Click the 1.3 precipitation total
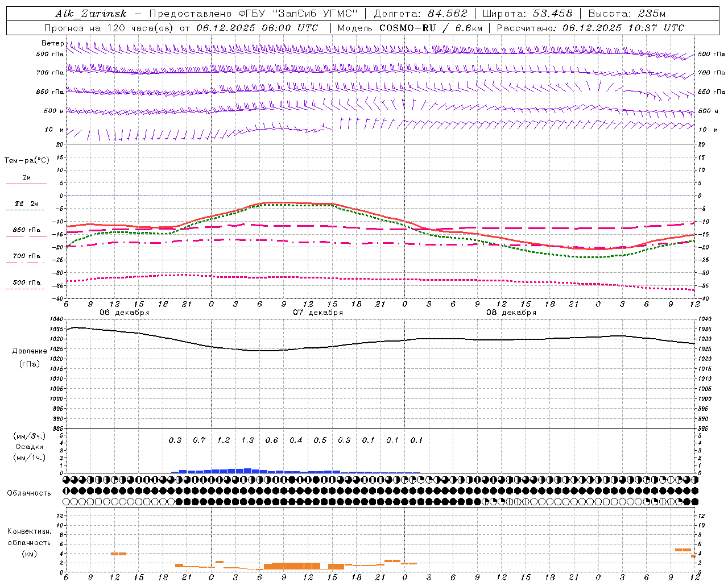The height and width of the screenshot is (582, 728). click(x=247, y=440)
